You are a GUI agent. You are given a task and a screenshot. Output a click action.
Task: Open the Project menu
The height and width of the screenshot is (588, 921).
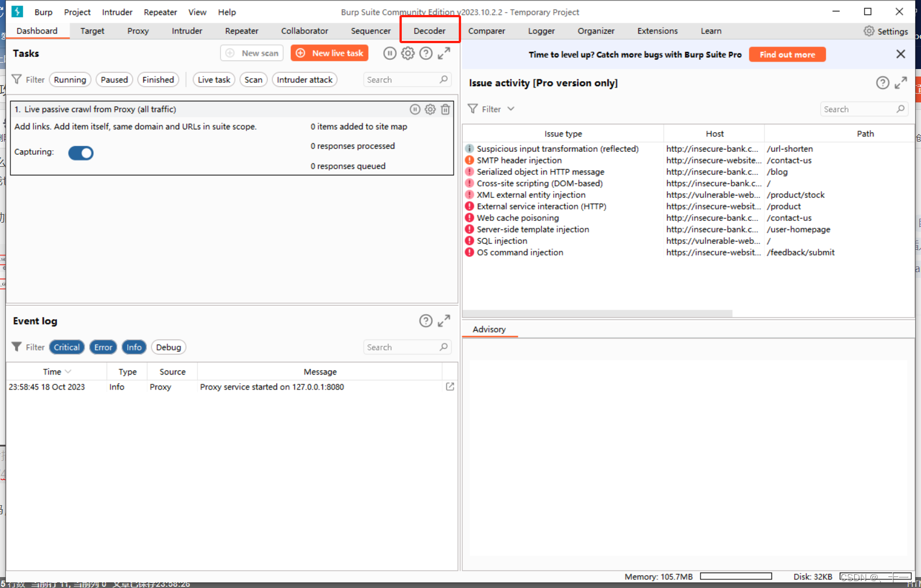77,12
